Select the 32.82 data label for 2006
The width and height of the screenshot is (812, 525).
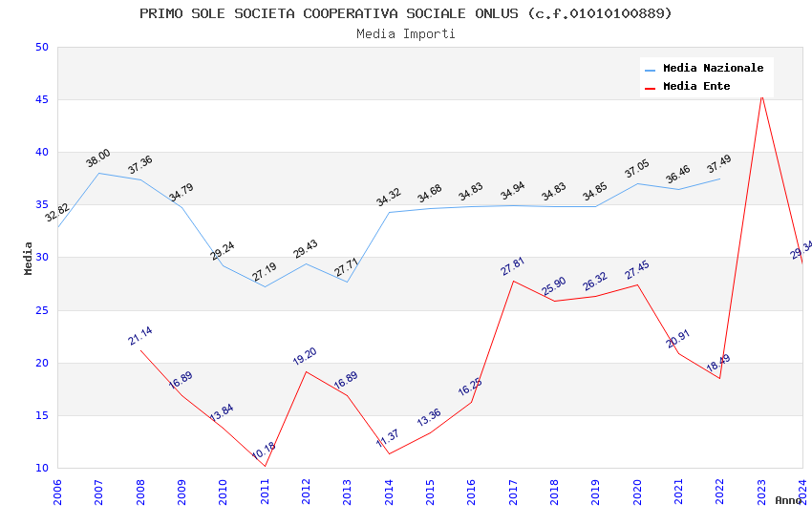pos(57,213)
